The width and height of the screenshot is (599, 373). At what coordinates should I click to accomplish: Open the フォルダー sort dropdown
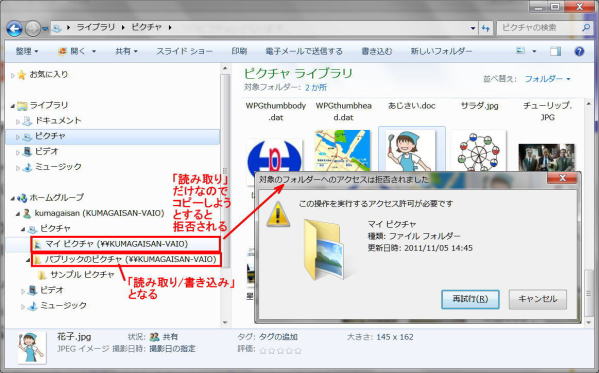tap(547, 79)
